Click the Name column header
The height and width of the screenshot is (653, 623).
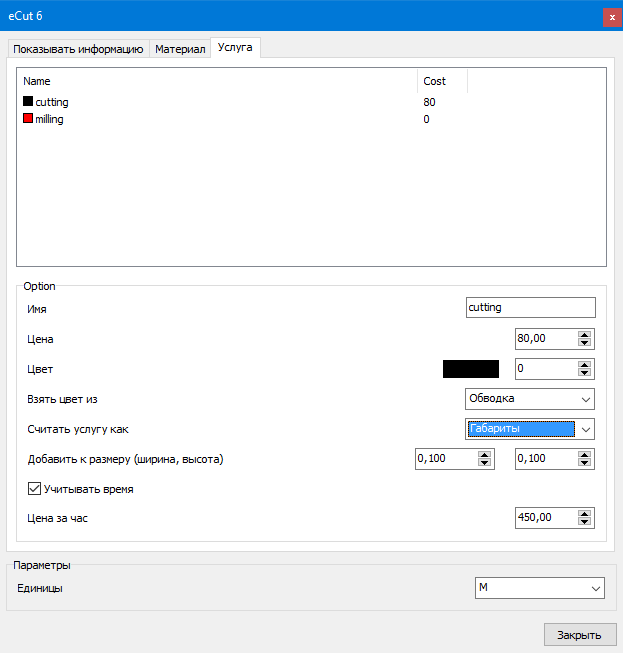tap(200, 81)
